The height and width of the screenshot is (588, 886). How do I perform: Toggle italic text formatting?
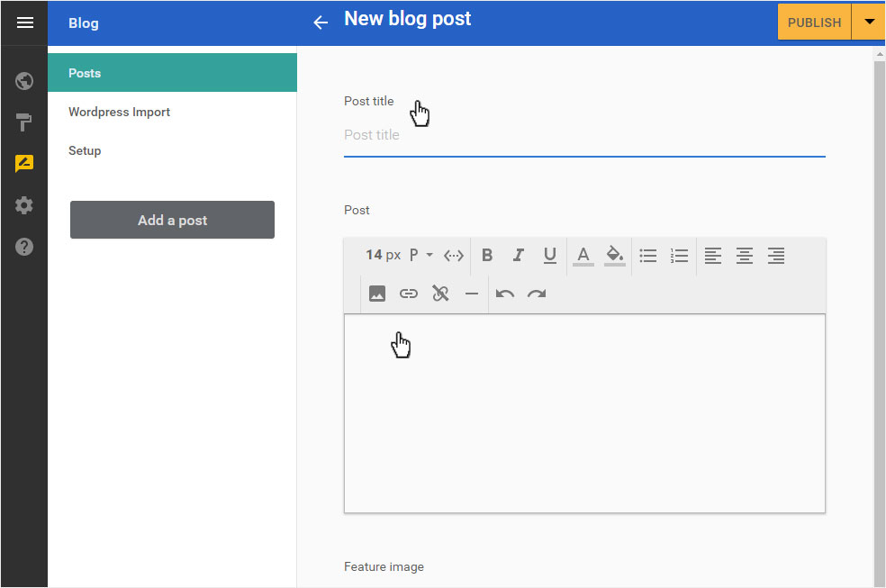518,256
